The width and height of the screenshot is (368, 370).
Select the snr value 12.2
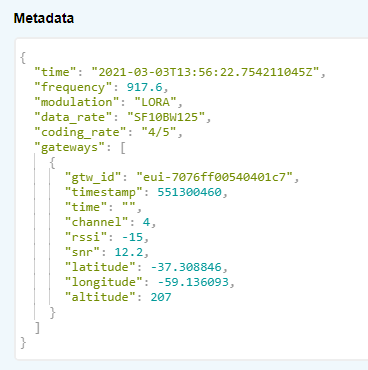point(129,252)
